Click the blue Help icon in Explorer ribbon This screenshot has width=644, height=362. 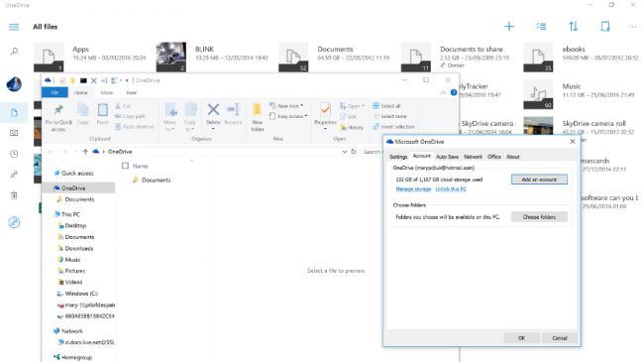click(454, 92)
